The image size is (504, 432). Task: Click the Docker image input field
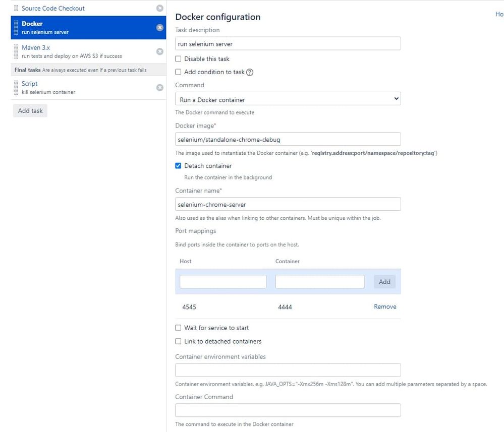tap(288, 140)
